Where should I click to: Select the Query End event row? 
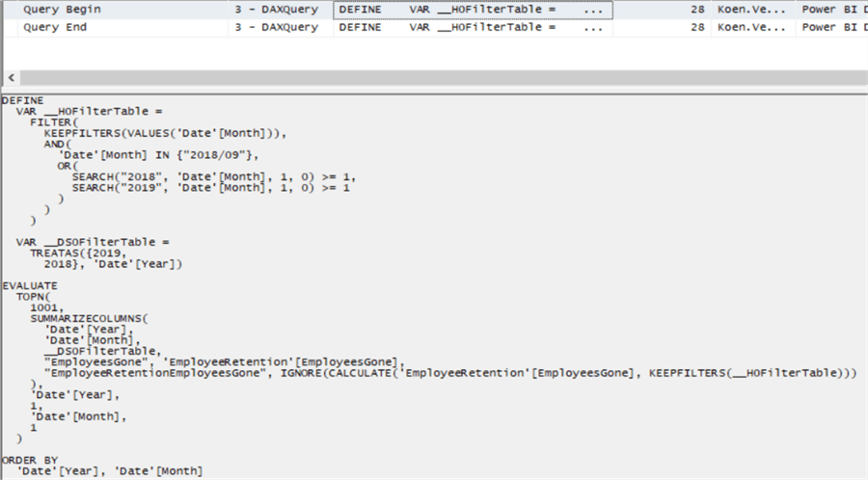click(436, 27)
